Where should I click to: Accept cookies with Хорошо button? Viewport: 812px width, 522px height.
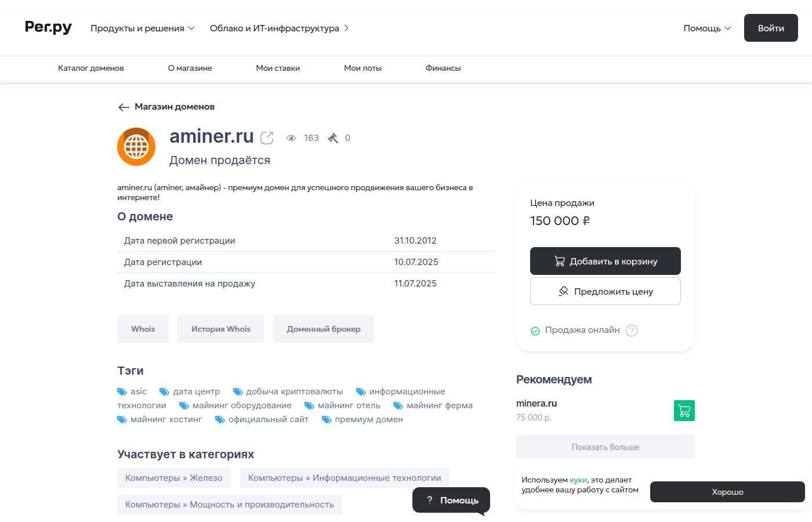tap(727, 492)
